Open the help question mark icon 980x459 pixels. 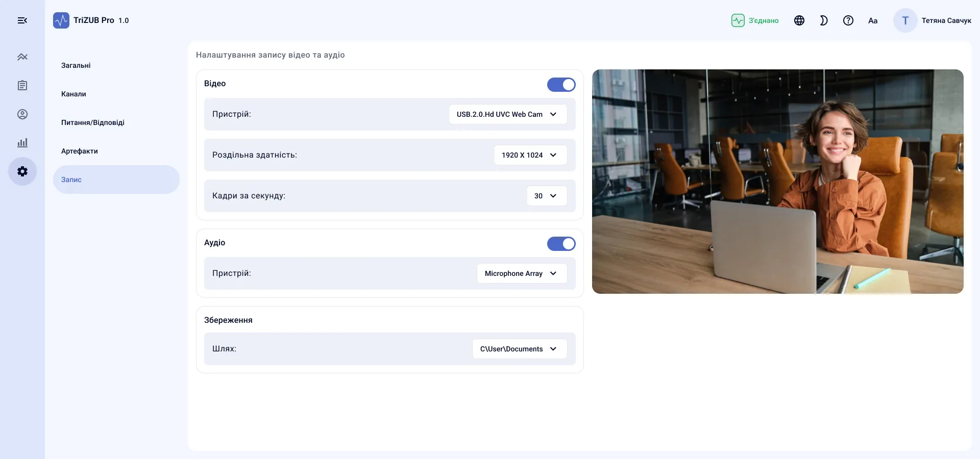(x=848, y=20)
